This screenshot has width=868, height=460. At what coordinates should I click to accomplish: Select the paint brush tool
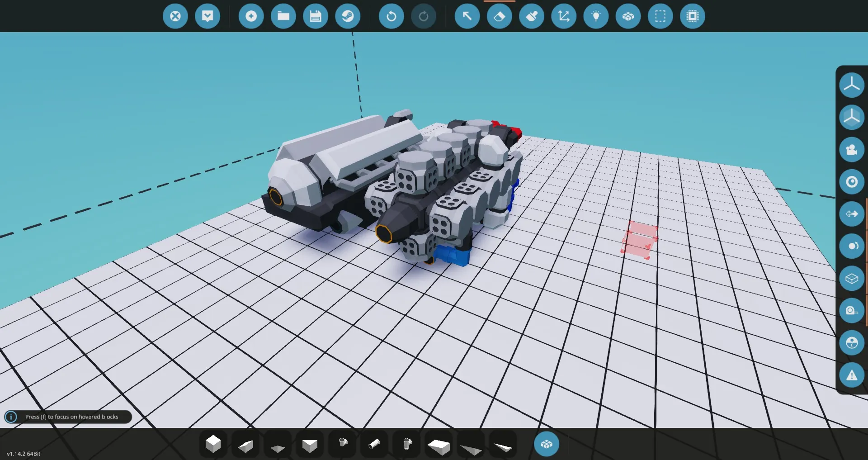click(531, 16)
